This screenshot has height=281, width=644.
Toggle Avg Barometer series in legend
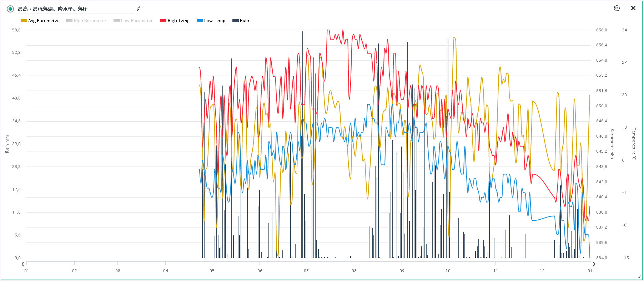click(x=40, y=21)
